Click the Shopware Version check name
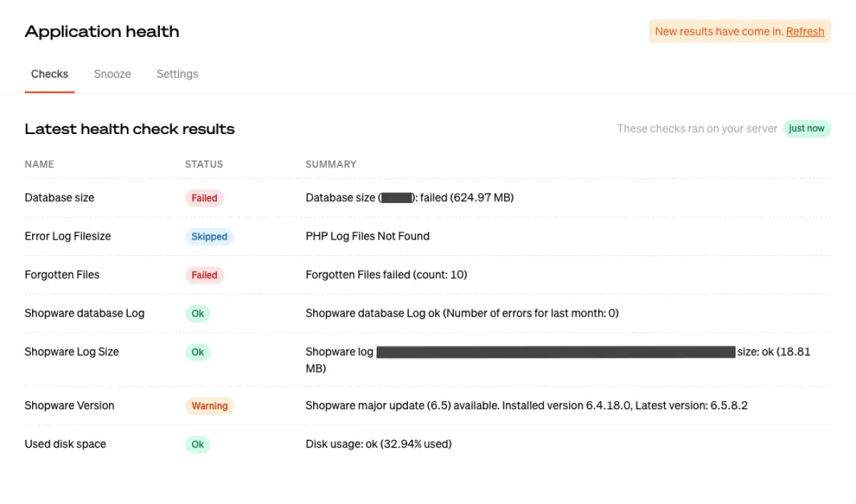Screen dimensions: 856x504 tap(70, 405)
